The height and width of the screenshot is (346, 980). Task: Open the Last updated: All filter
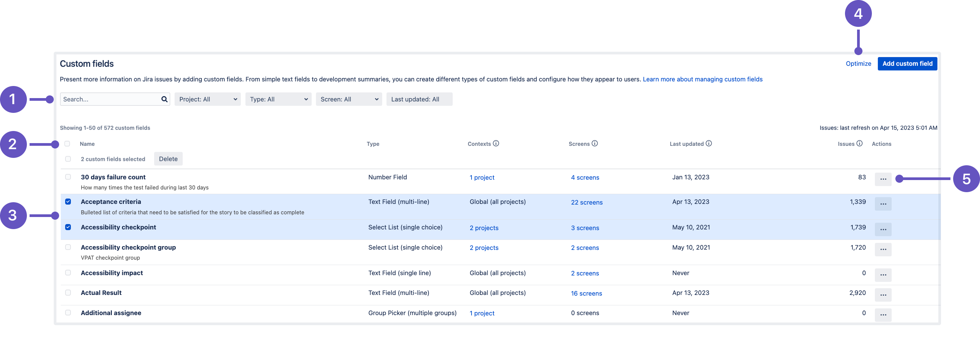click(x=419, y=99)
